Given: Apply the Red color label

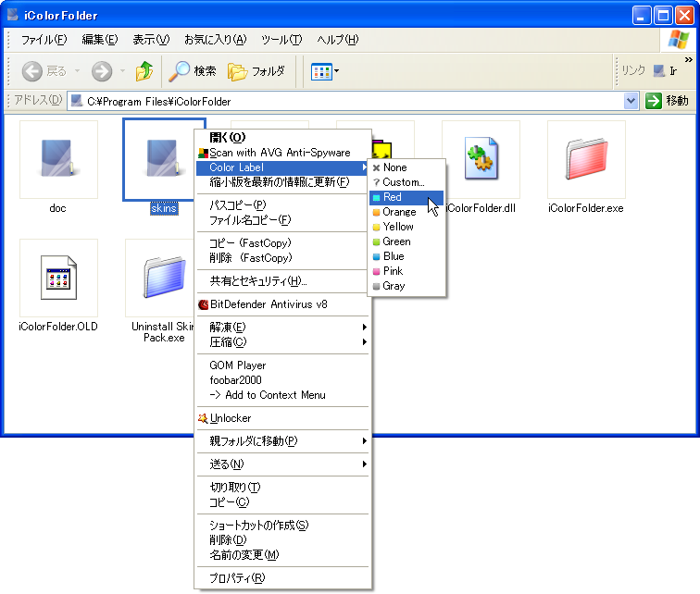Looking at the screenshot, I should click(x=406, y=197).
